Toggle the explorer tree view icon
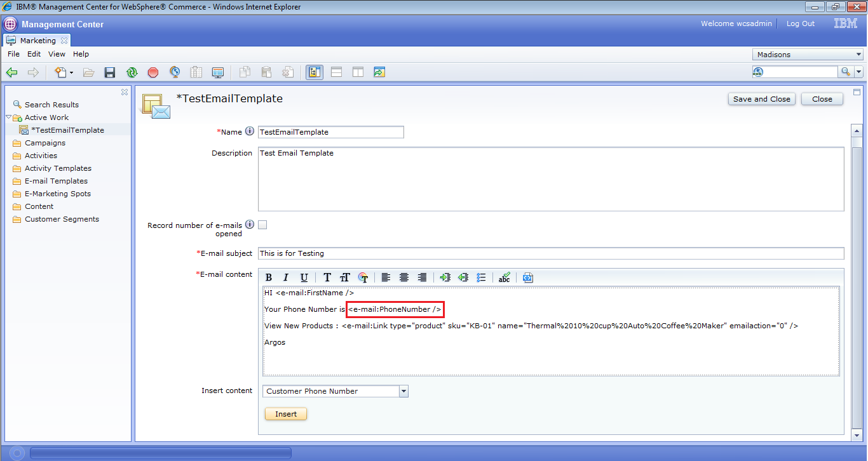868x461 pixels. click(x=315, y=72)
